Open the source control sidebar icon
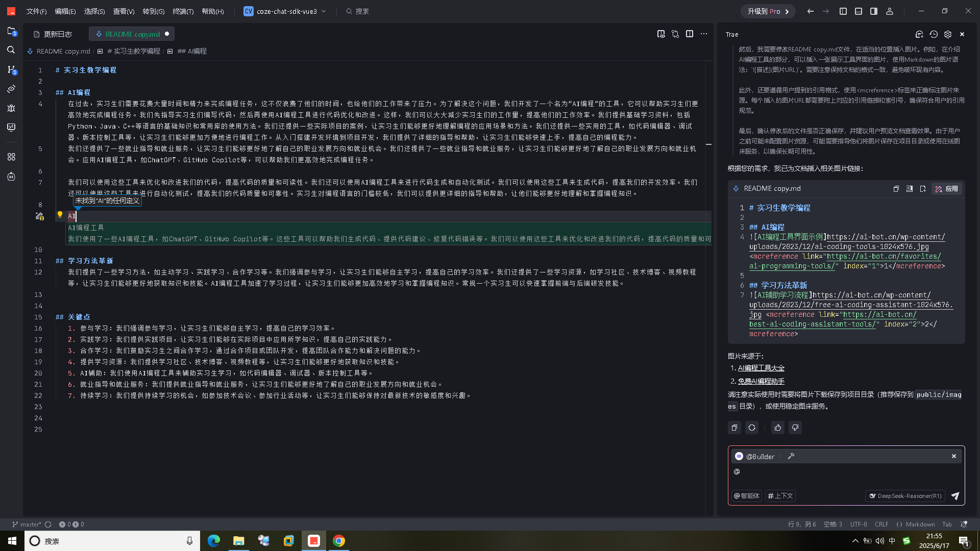The image size is (980, 551). click(x=11, y=69)
